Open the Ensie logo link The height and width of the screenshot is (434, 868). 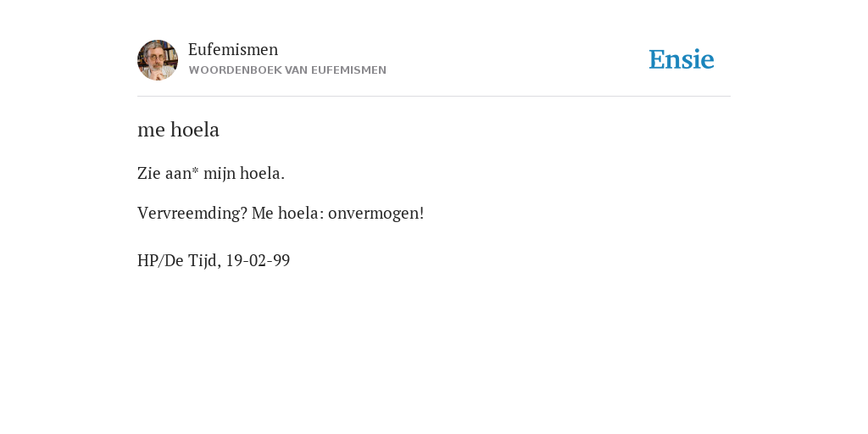click(x=682, y=59)
